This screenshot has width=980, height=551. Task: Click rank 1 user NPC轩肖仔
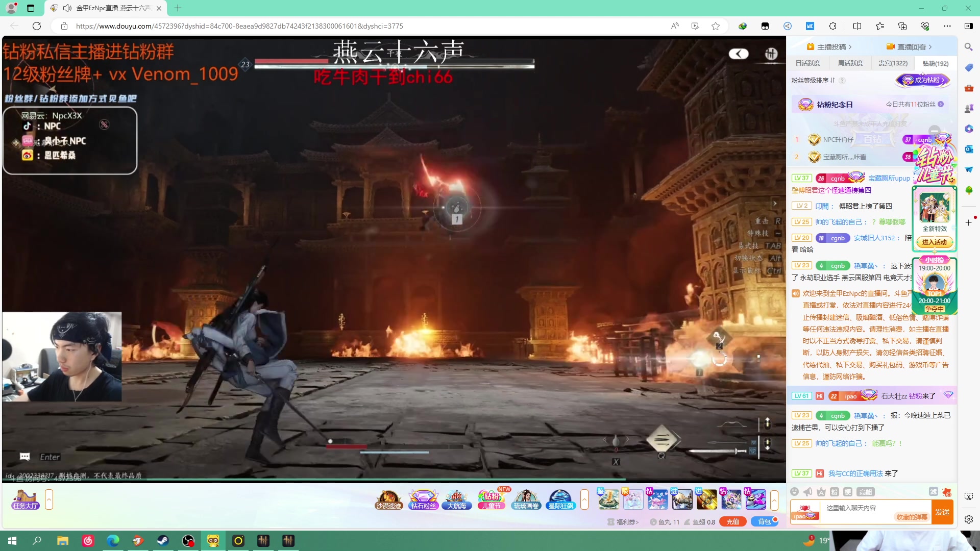(838, 140)
